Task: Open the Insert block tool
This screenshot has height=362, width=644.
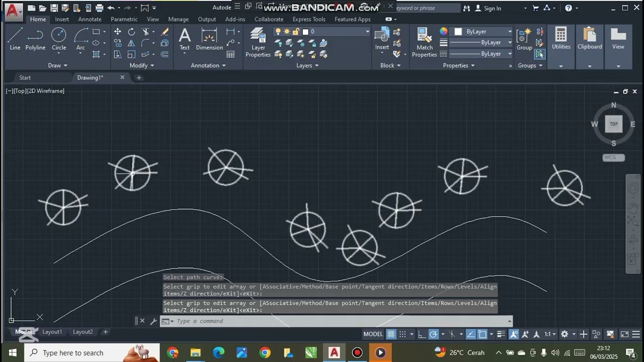Action: (382, 39)
